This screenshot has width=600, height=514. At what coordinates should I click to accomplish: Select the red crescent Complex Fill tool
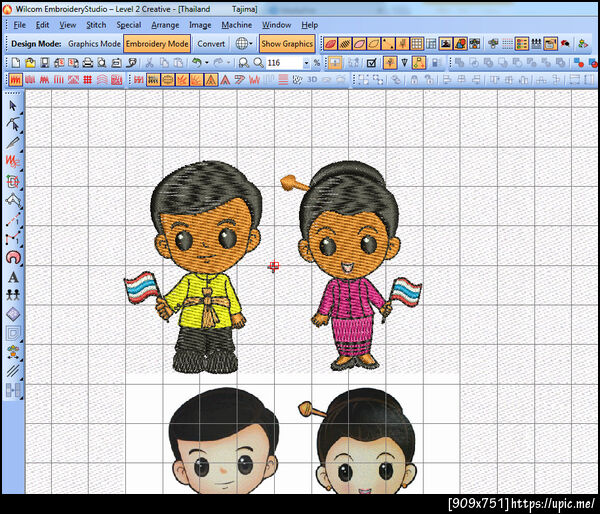pos(13,258)
